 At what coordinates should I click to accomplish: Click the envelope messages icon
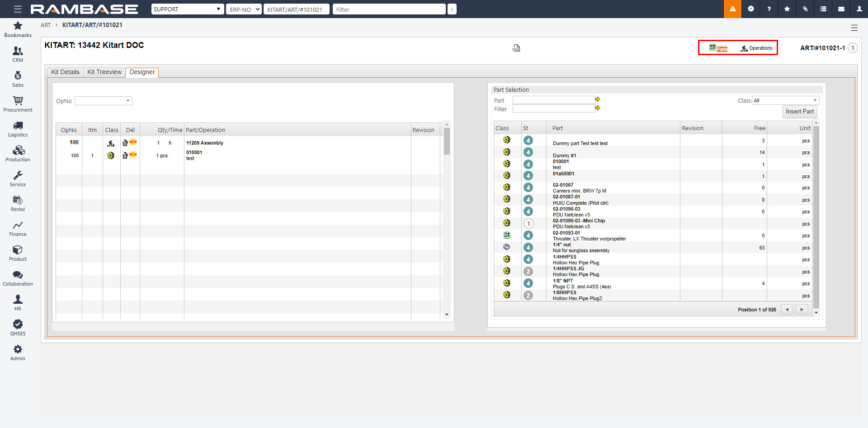click(841, 9)
